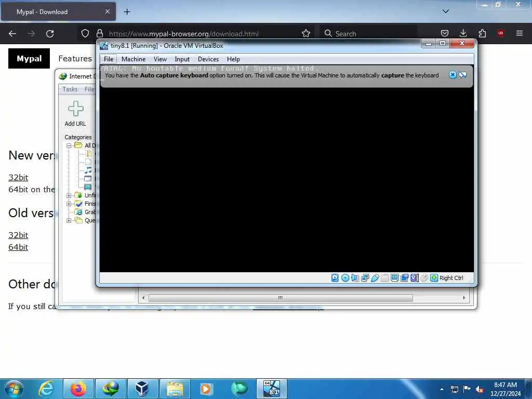Click the uBlock Origin extension icon
Viewport: 532px width, 399px height.
coord(501,33)
